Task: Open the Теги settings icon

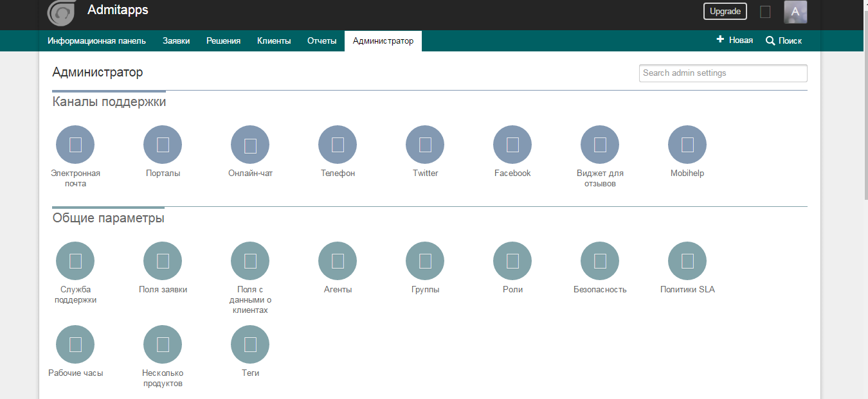Action: coord(250,344)
